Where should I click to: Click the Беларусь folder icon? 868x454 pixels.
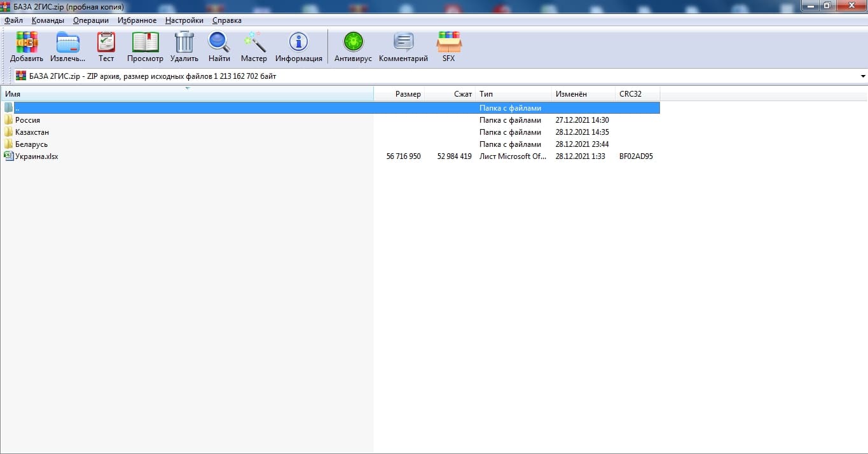click(8, 144)
